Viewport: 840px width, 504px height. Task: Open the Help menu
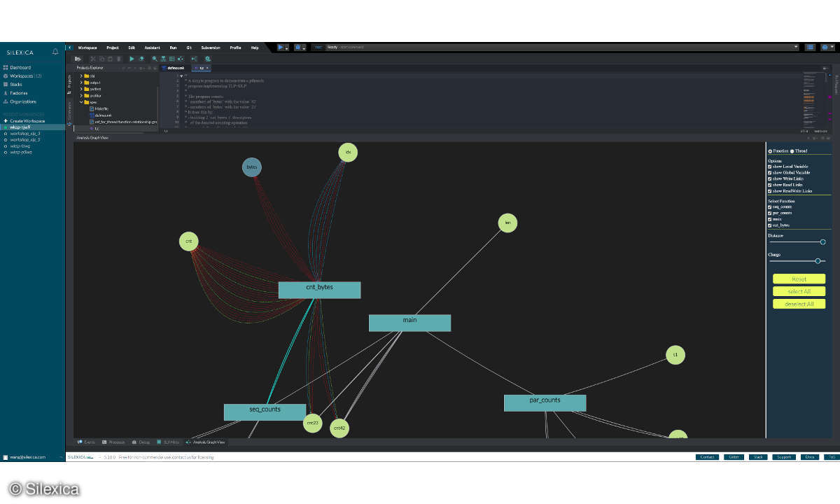255,48
